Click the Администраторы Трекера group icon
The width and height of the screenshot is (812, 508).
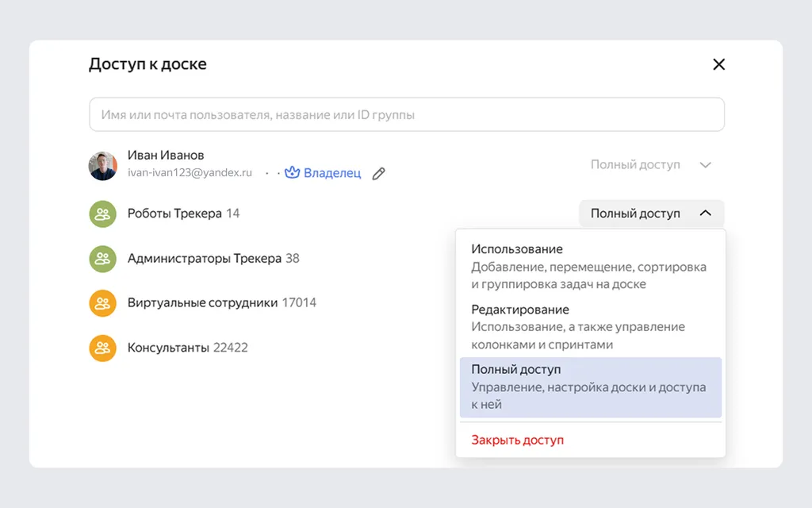click(102, 259)
